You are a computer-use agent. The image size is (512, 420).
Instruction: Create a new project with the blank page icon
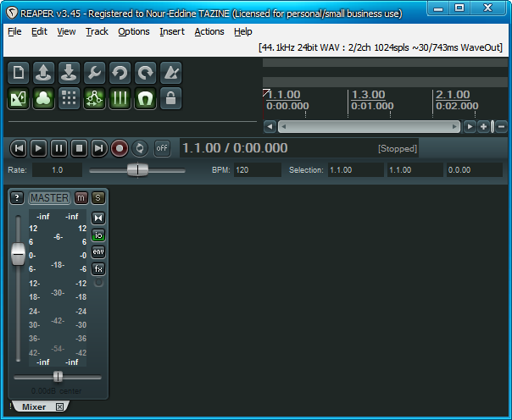tap(19, 72)
